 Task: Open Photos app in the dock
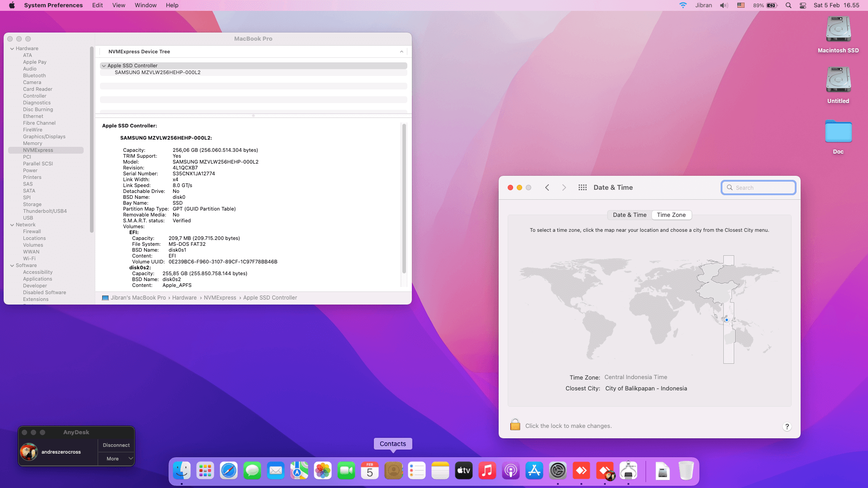[323, 471]
